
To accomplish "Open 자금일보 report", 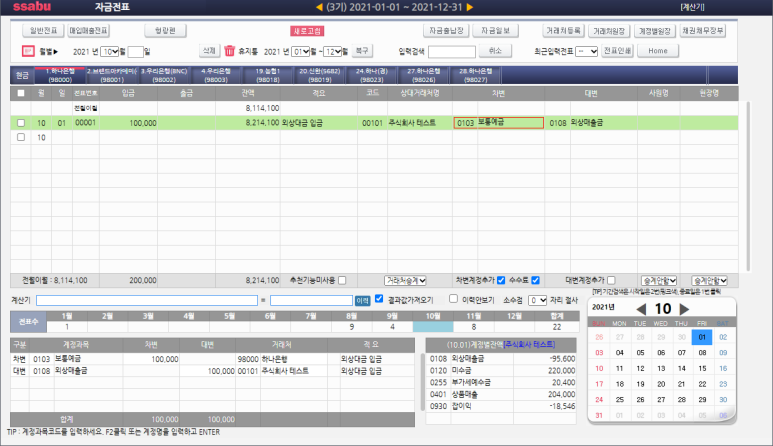I will pos(495,31).
